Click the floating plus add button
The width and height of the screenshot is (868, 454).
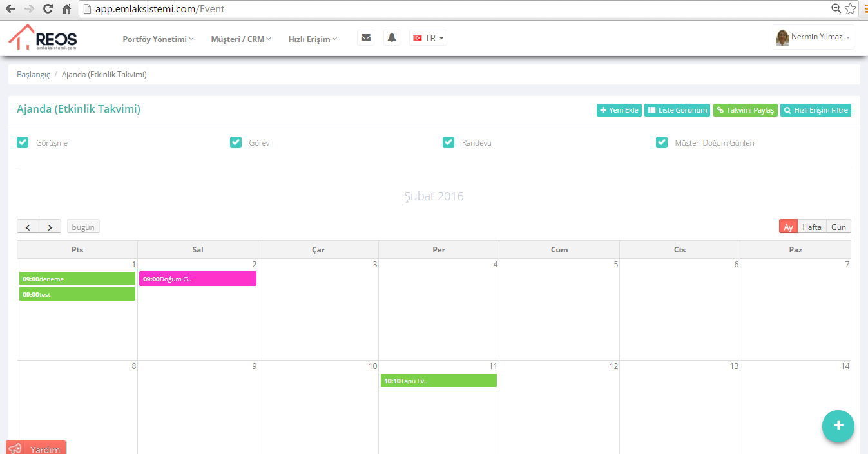(838, 426)
